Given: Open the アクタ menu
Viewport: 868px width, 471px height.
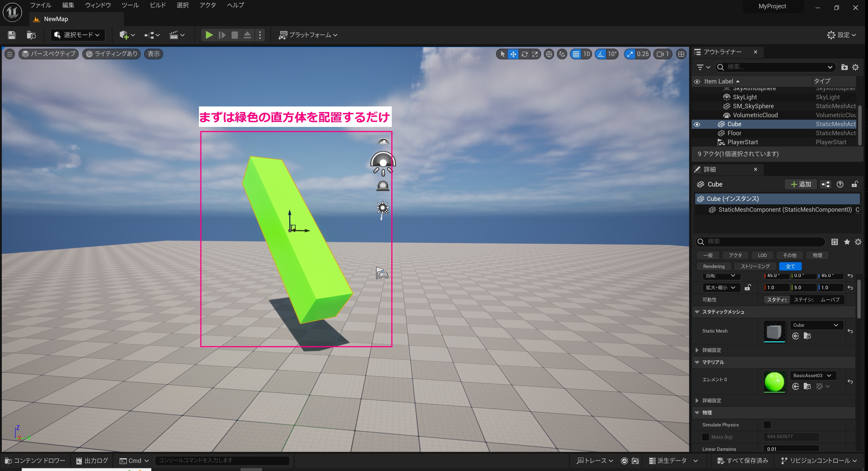Looking at the screenshot, I should [x=207, y=5].
